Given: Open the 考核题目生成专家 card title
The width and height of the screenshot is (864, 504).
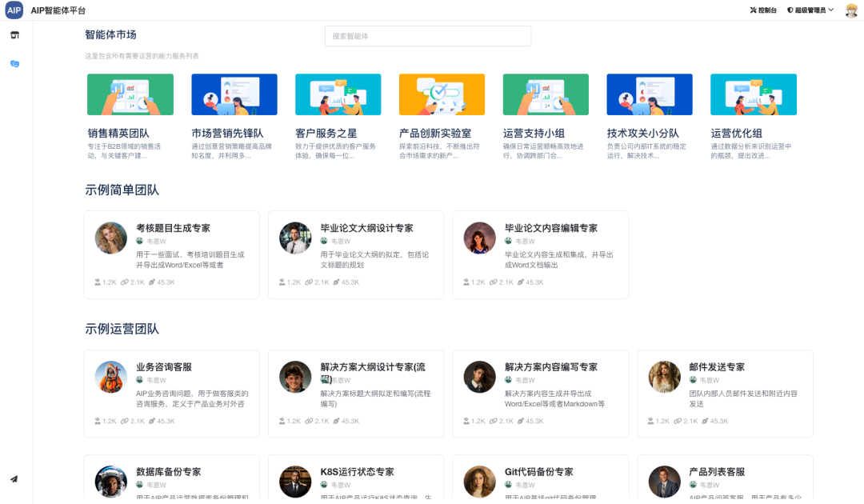Looking at the screenshot, I should point(173,228).
